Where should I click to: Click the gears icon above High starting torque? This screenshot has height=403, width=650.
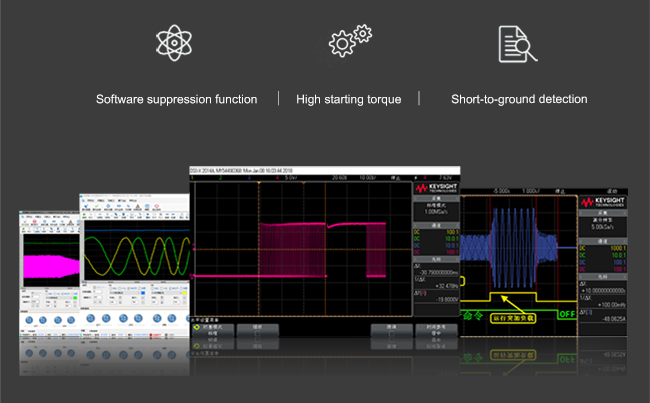tap(349, 43)
